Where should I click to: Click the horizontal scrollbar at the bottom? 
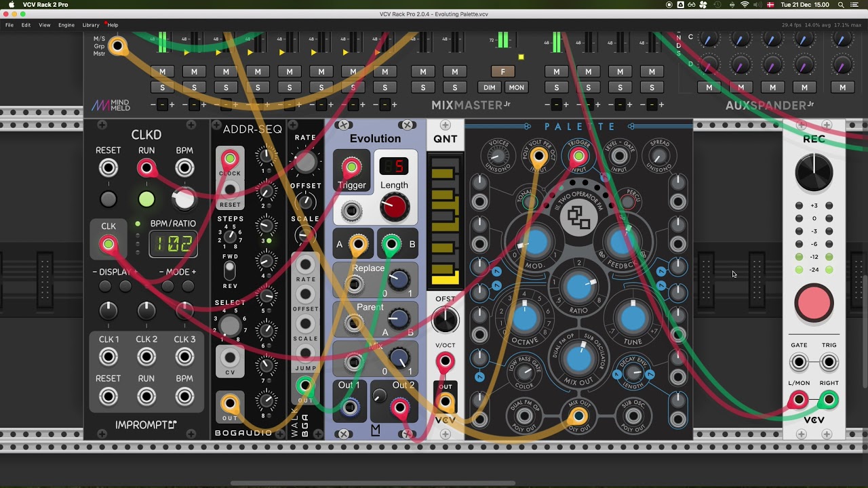coord(373,483)
